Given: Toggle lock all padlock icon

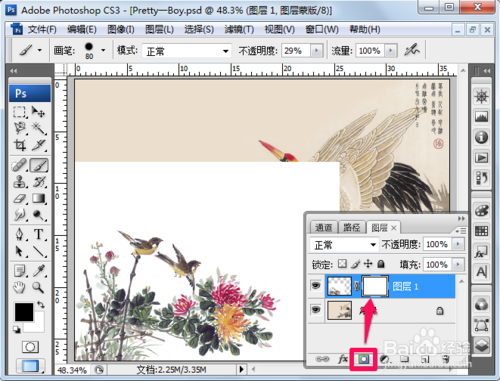Looking at the screenshot, I should coord(381,264).
